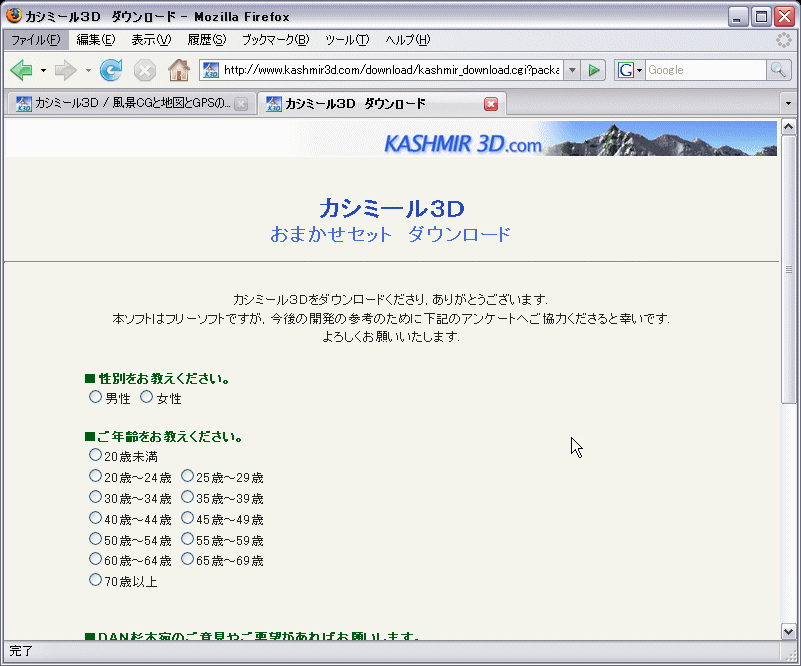801x666 pixels.
Task: Open the Back history dropdown arrow
Action: click(x=43, y=70)
